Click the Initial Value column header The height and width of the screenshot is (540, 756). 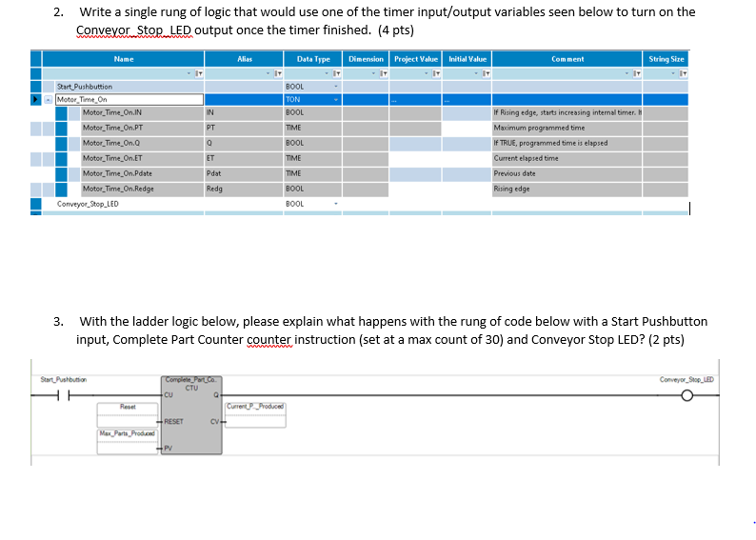click(468, 59)
